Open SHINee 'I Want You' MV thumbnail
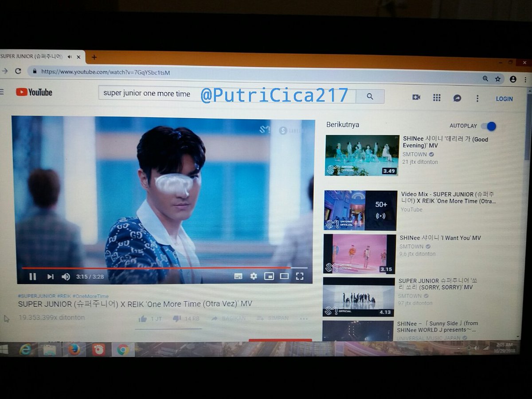The width and height of the screenshot is (532, 399). point(360,254)
